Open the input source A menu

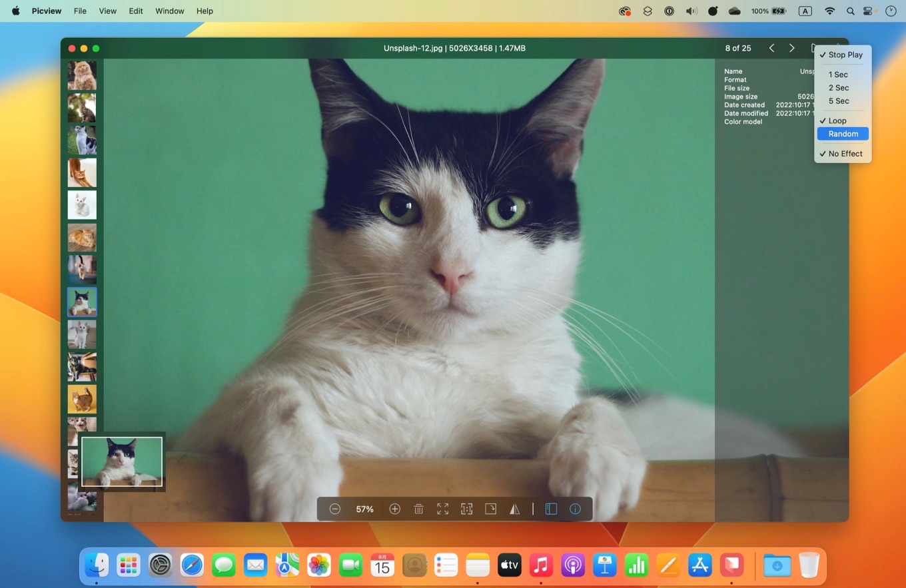point(805,11)
